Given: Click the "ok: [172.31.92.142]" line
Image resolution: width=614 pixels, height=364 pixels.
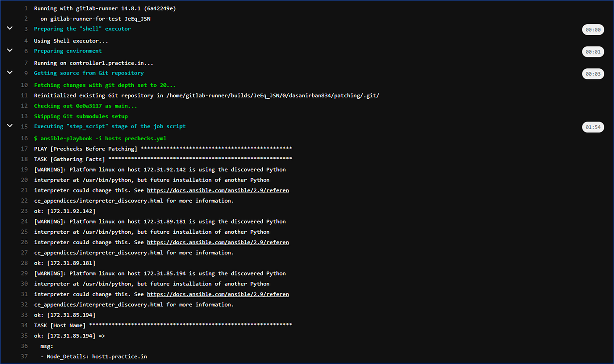Looking at the screenshot, I should click(x=64, y=211).
